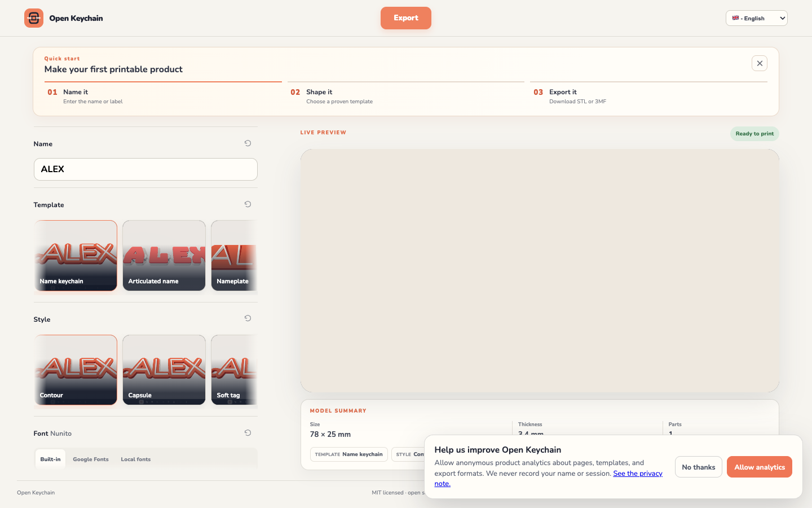The height and width of the screenshot is (508, 812).
Task: Reset the Template selection
Action: [248, 204]
